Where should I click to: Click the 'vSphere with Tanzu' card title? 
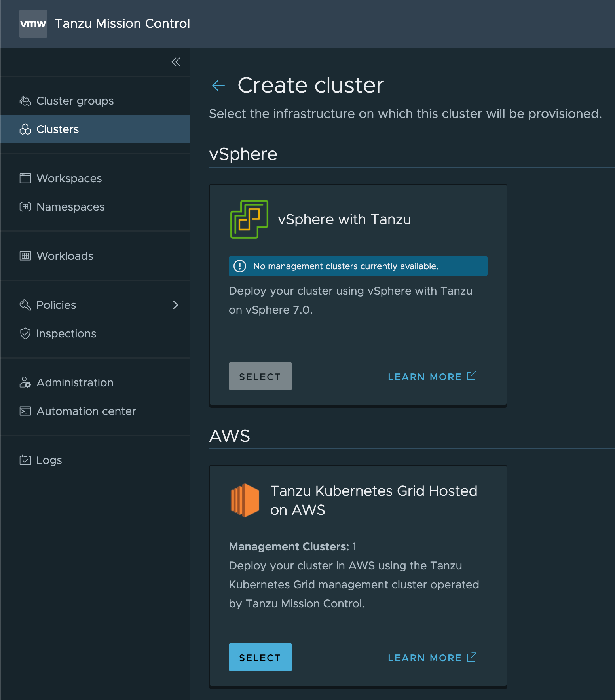[344, 219]
